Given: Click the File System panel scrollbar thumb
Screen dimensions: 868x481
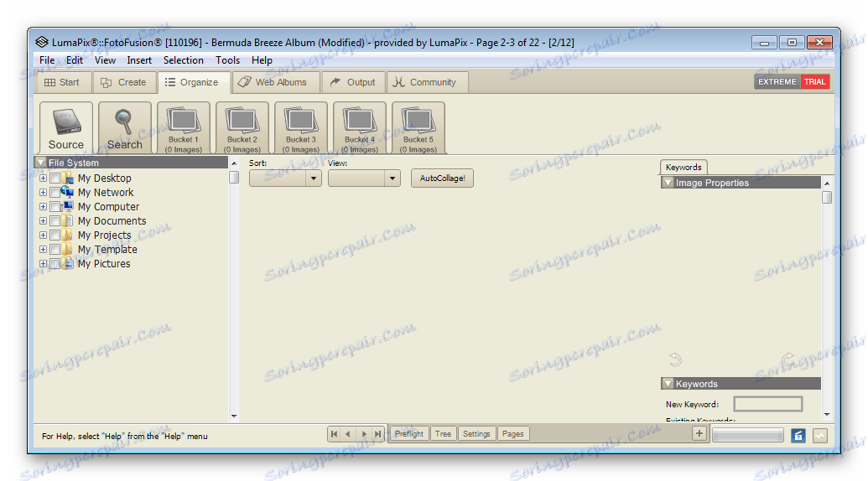Looking at the screenshot, I should coord(234,178).
